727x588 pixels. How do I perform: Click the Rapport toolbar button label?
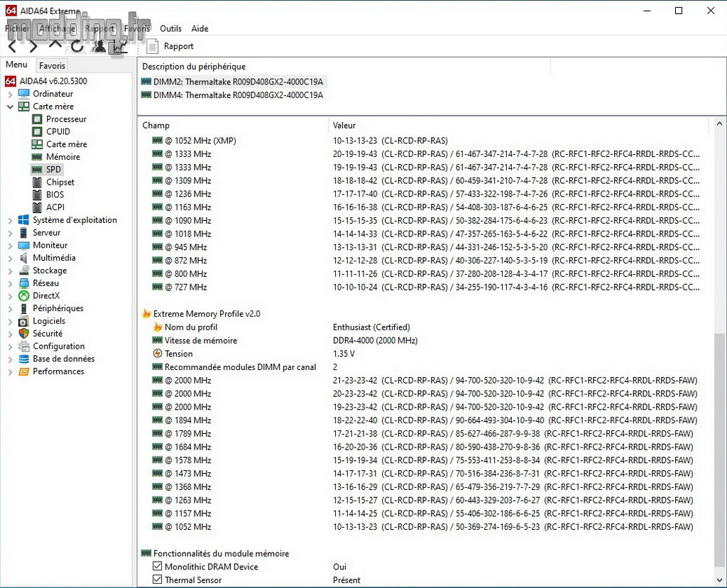pos(178,46)
